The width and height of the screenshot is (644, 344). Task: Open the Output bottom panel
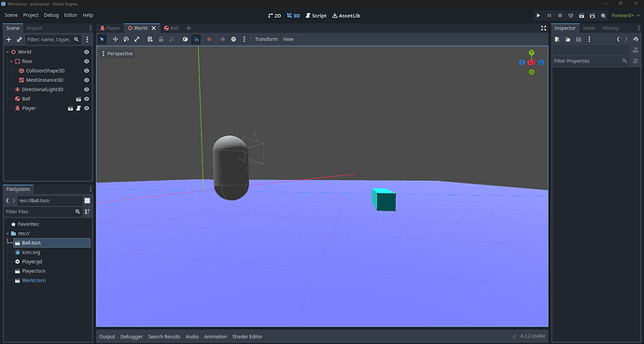pyautogui.click(x=107, y=337)
